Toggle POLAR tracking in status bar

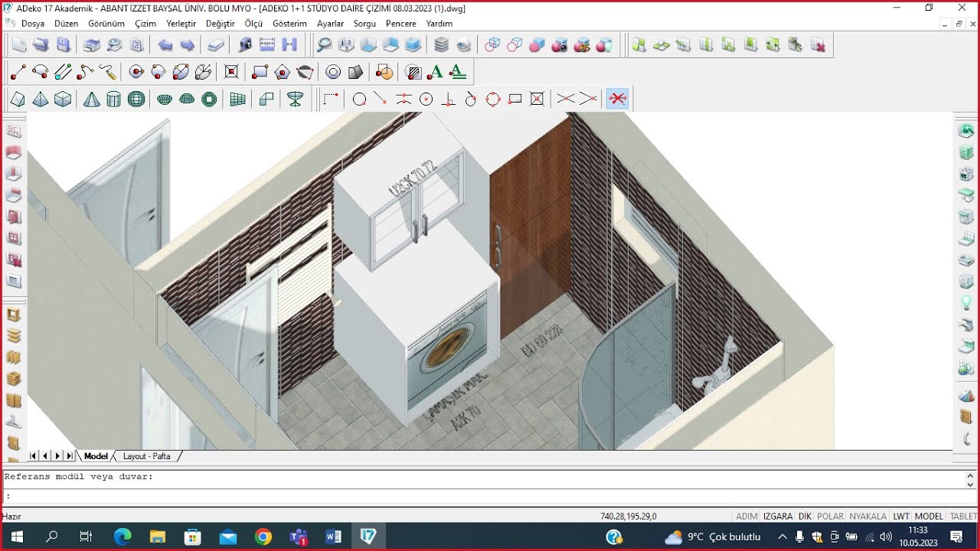point(831,517)
